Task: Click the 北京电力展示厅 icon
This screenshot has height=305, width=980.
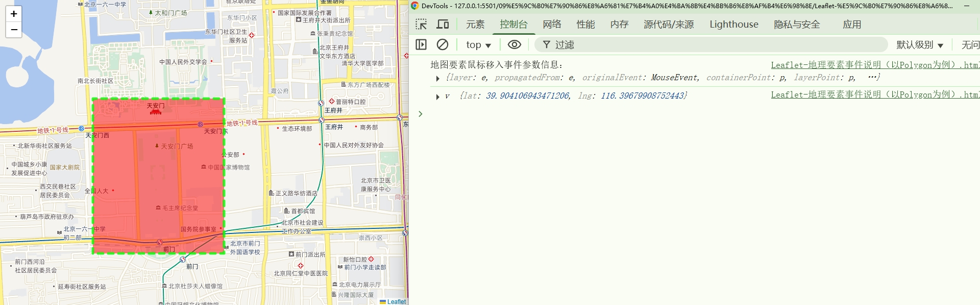Action: 335,285
